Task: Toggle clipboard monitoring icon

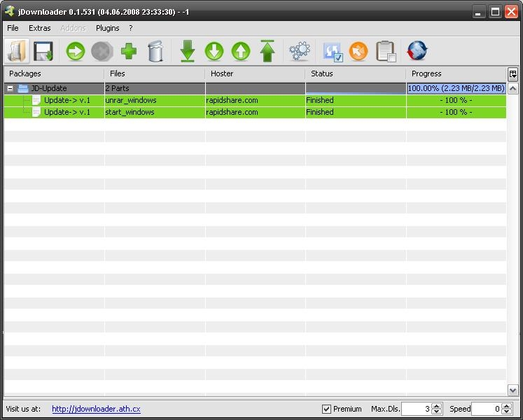Action: pyautogui.click(x=386, y=51)
